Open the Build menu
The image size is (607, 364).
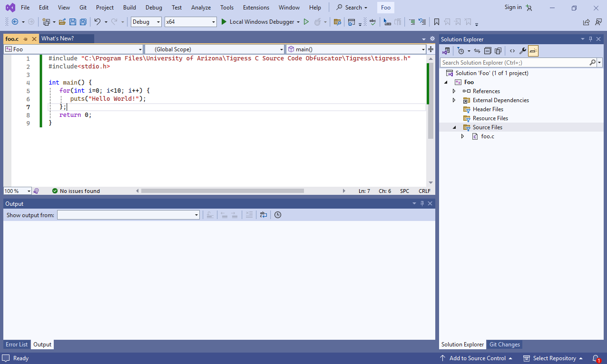(x=129, y=8)
